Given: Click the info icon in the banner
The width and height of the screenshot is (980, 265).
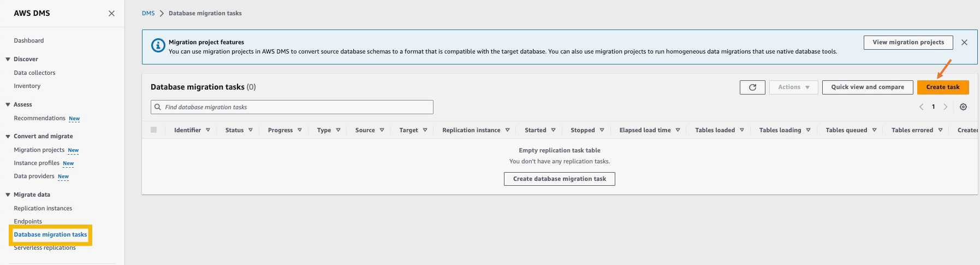Looking at the screenshot, I should [x=158, y=46].
